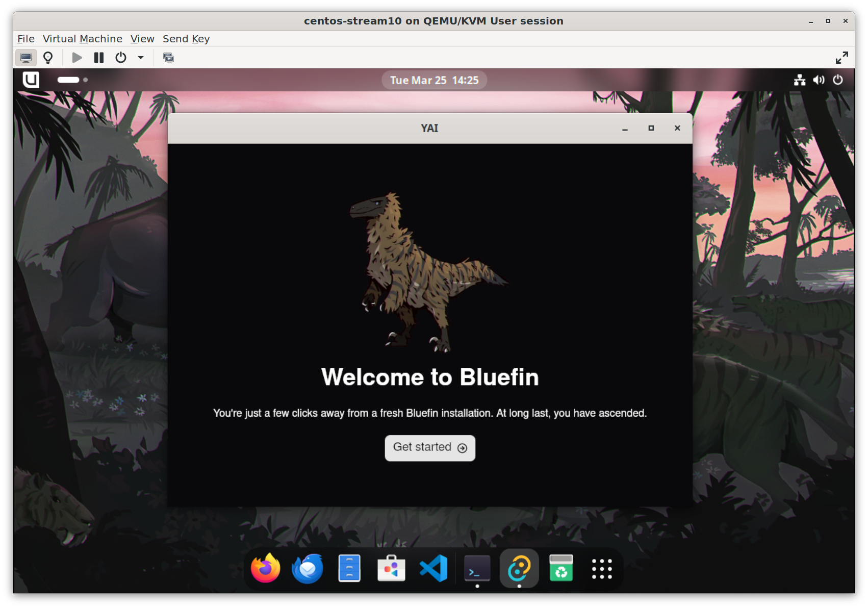The width and height of the screenshot is (868, 608).
Task: Open the system power menu icon
Action: click(838, 80)
